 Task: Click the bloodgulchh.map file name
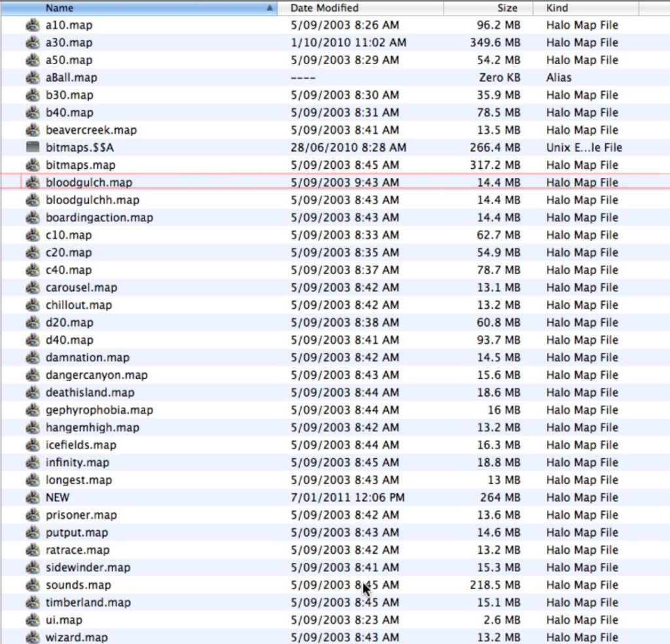click(92, 200)
